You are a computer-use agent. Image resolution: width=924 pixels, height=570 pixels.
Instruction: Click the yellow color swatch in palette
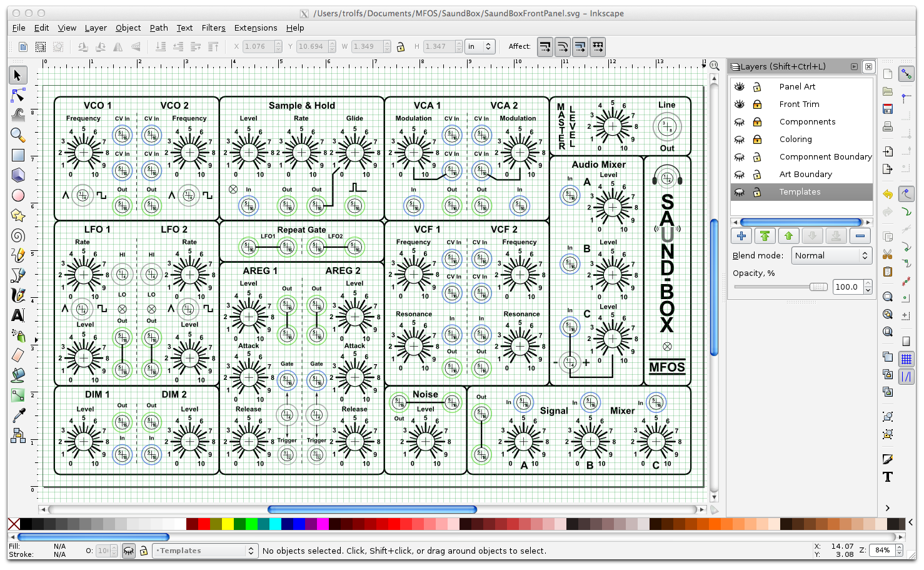point(228,524)
